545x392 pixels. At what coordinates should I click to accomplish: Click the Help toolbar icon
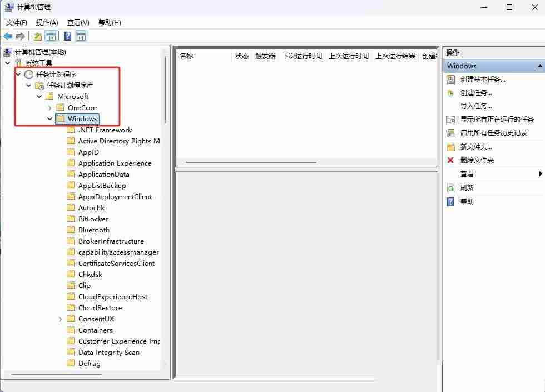coord(67,36)
